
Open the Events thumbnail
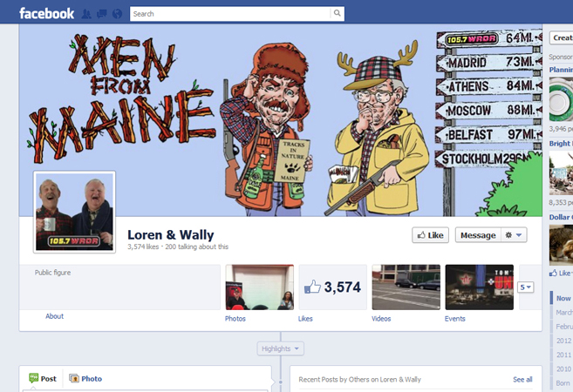[480, 287]
